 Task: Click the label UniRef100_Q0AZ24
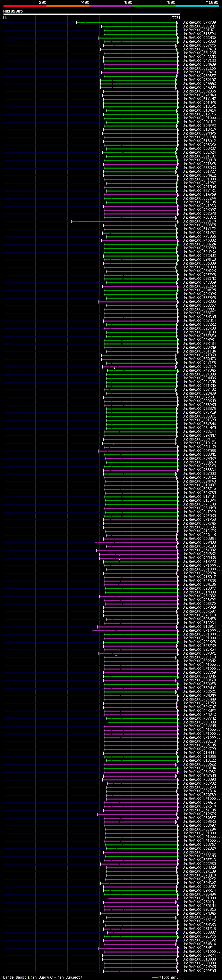[199, 244]
